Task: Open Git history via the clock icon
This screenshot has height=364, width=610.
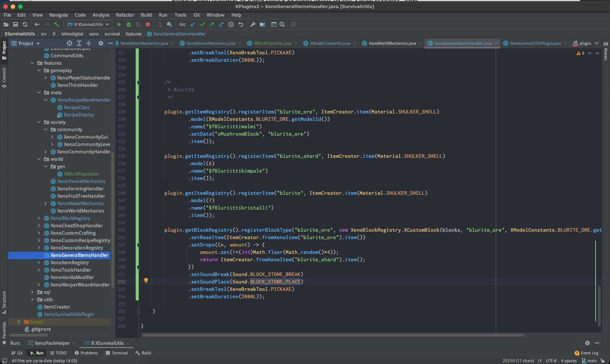Action: pyautogui.click(x=231, y=24)
